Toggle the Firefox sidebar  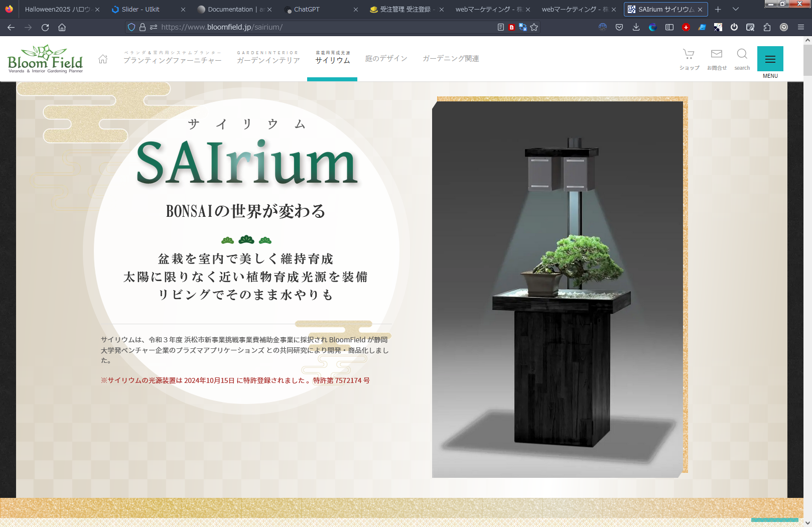coord(669,27)
